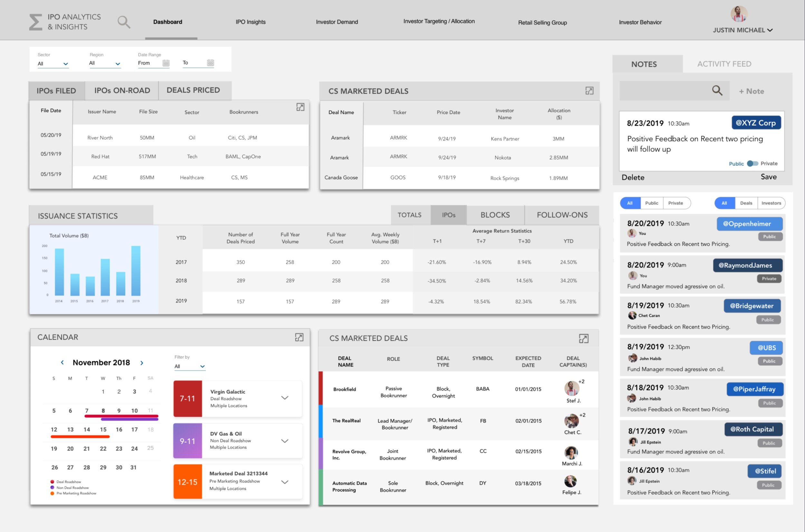Select the Private notes filter

coord(675,203)
